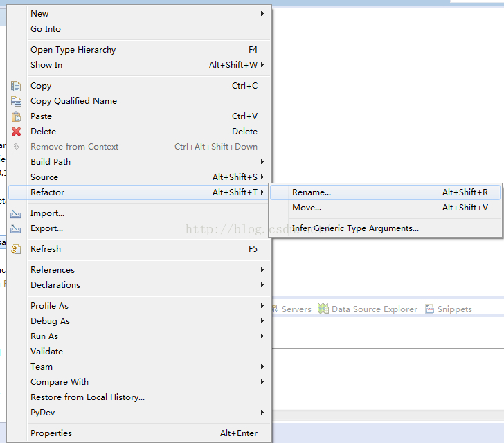Image resolution: width=504 pixels, height=443 pixels.
Task: Click the Ctrl+C shortcut text
Action: pyautogui.click(x=244, y=86)
